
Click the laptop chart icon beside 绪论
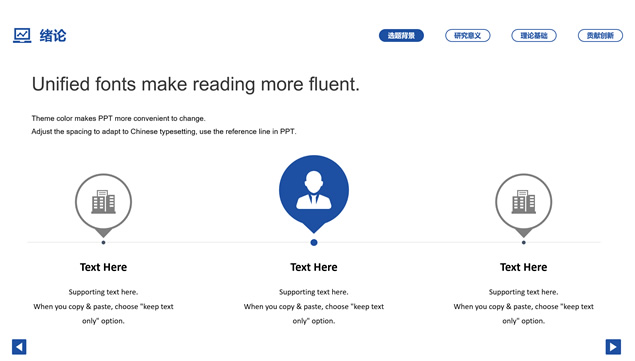22,36
